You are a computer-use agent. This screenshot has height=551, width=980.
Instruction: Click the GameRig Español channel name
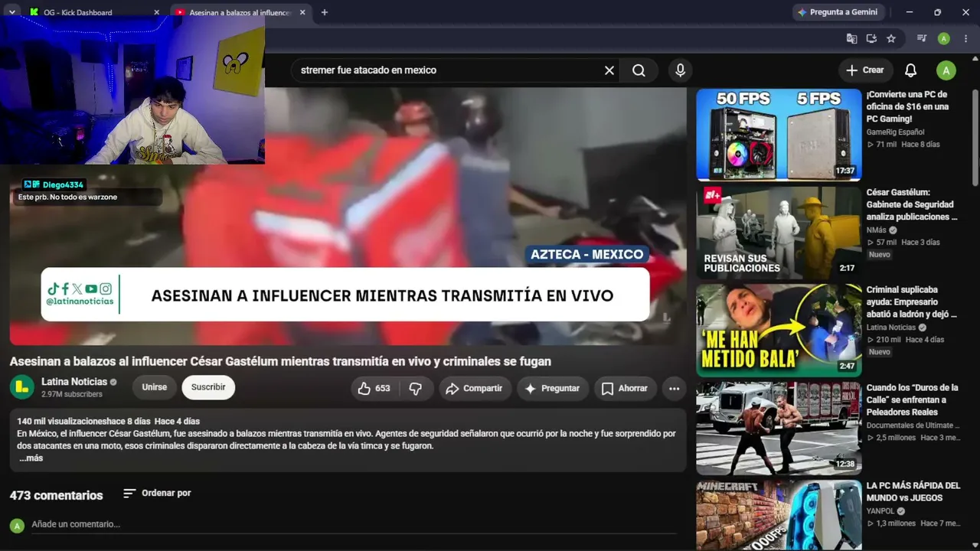(895, 132)
